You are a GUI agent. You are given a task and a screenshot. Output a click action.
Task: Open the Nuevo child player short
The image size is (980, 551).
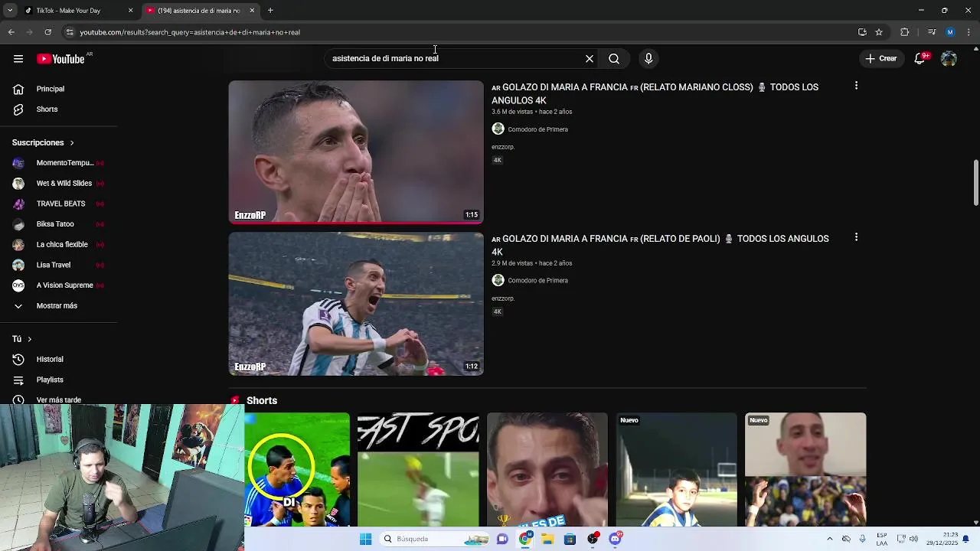pos(677,470)
